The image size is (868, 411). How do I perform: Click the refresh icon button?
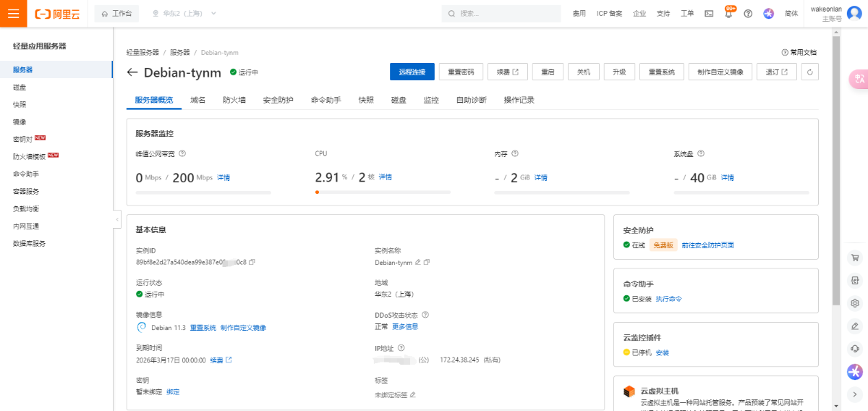[810, 72]
